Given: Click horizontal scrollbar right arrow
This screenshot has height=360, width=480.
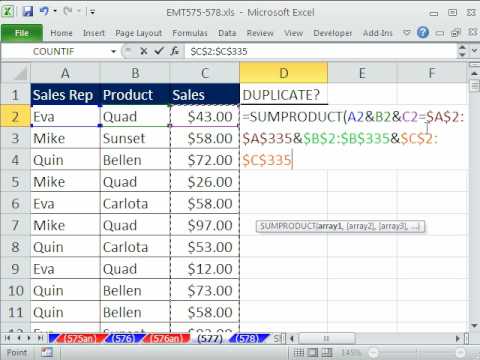Looking at the screenshot, I should pyautogui.click(x=457, y=339).
